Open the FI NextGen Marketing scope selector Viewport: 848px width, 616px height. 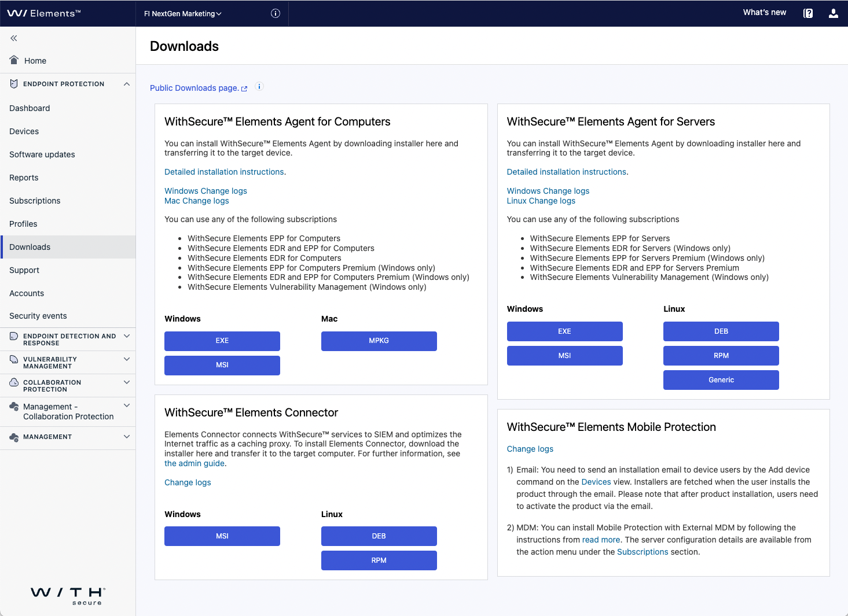click(182, 13)
